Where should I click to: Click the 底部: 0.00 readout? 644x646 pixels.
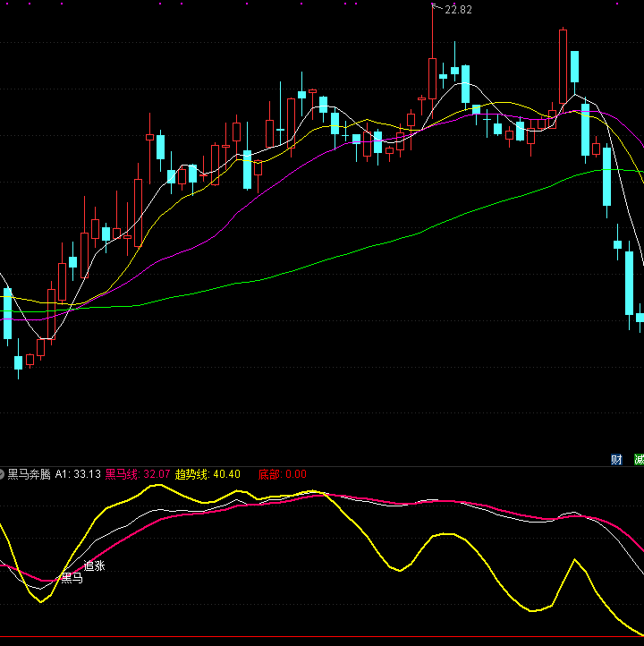(283, 474)
